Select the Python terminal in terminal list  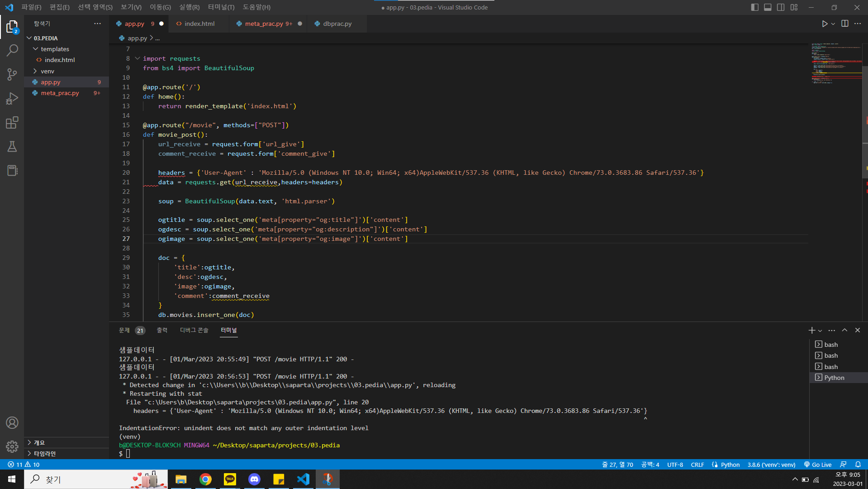tap(838, 378)
